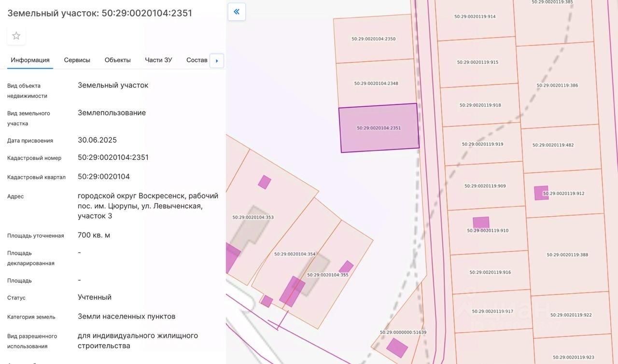Select highlighted parcel 50:29:0020104:2351 on map

pyautogui.click(x=379, y=128)
